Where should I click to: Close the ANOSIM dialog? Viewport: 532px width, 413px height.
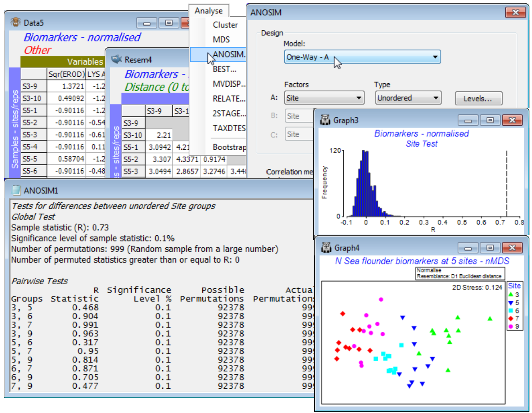coord(515,13)
